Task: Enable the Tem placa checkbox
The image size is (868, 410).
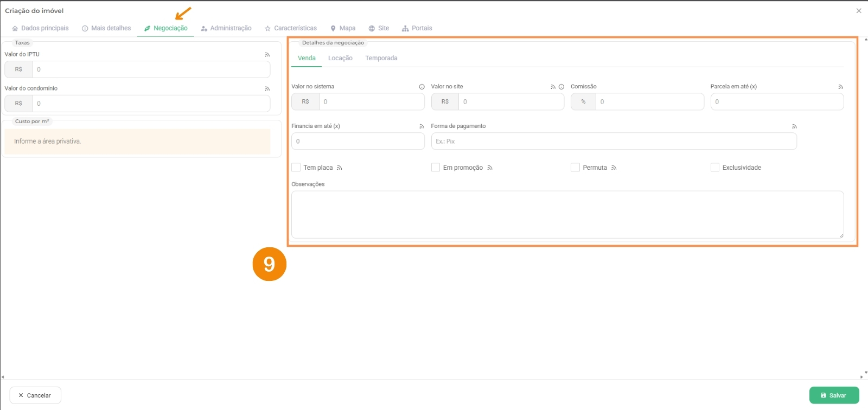Action: point(296,168)
